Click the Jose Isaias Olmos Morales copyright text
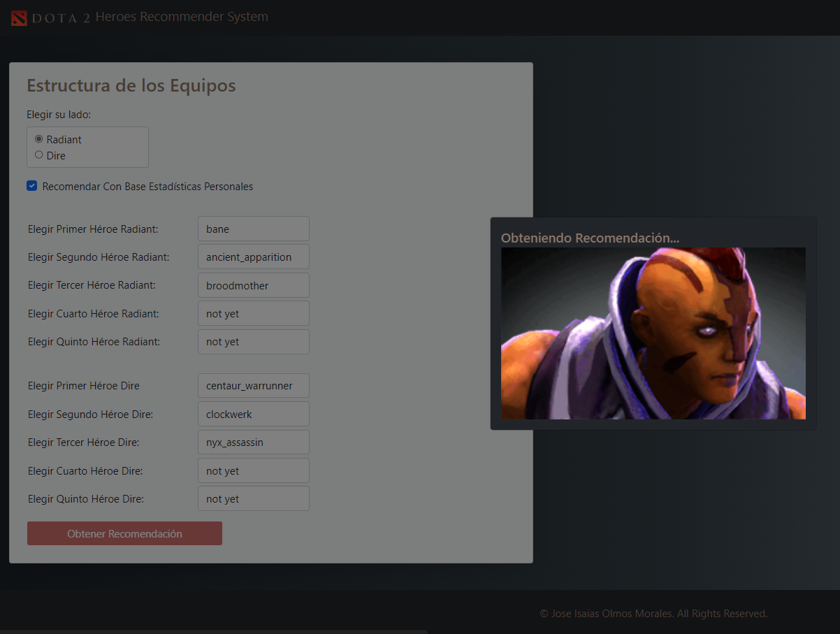This screenshot has width=840, height=634. [653, 614]
